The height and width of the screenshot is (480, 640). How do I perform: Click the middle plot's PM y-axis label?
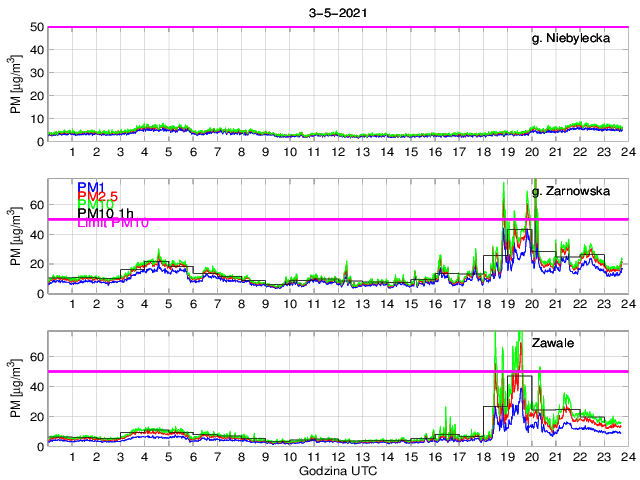coord(15,237)
